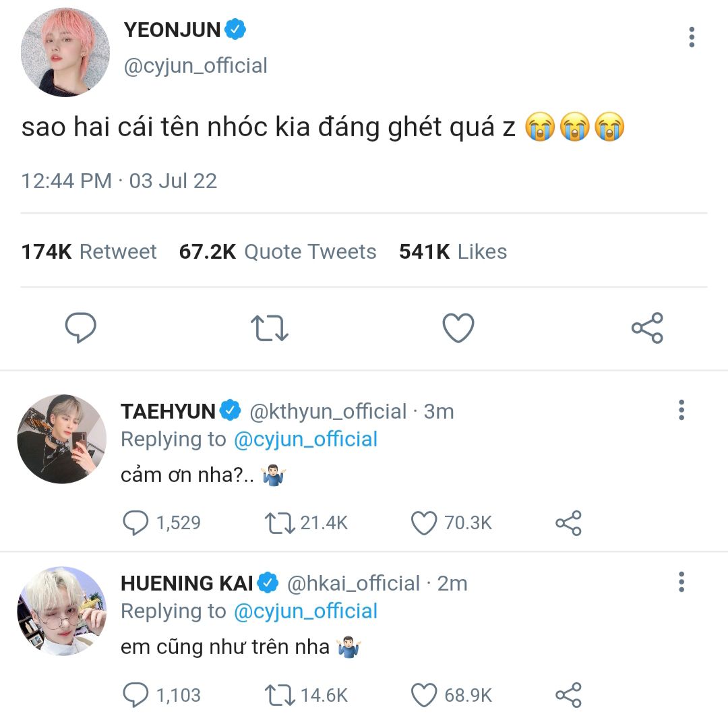728x718 pixels.
Task: Share TAEHYUN's reply
Action: pos(568,522)
